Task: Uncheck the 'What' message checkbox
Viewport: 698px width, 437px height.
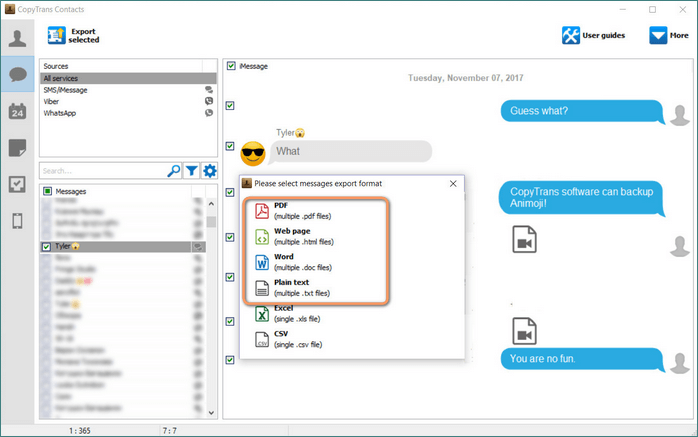Action: click(230, 146)
